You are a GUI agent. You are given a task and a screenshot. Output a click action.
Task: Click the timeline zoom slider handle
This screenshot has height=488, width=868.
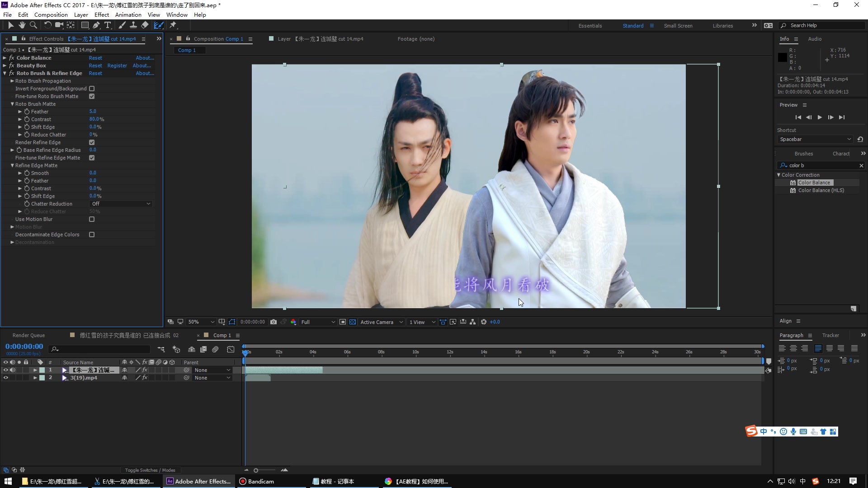click(x=256, y=470)
